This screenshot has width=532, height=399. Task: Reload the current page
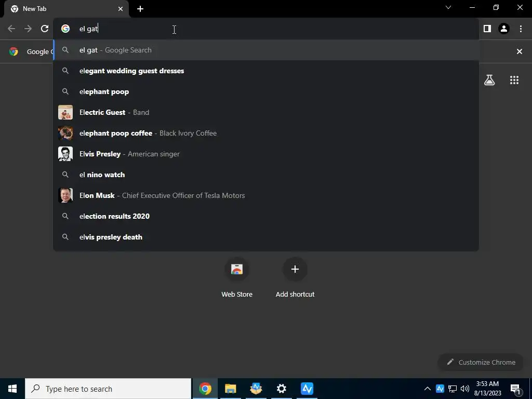[x=45, y=29]
